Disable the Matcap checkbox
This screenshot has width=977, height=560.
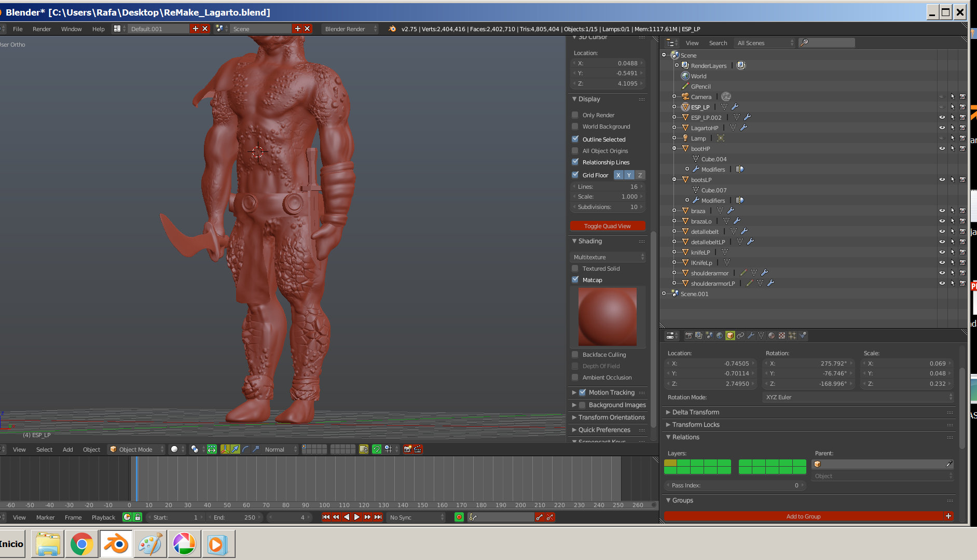[575, 279]
